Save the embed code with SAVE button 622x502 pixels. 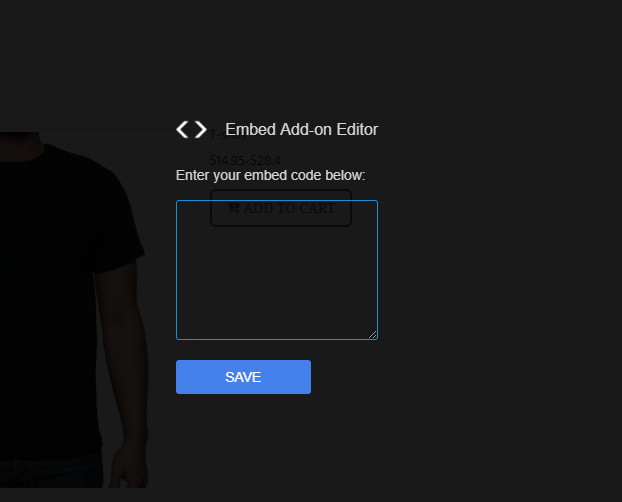point(243,377)
